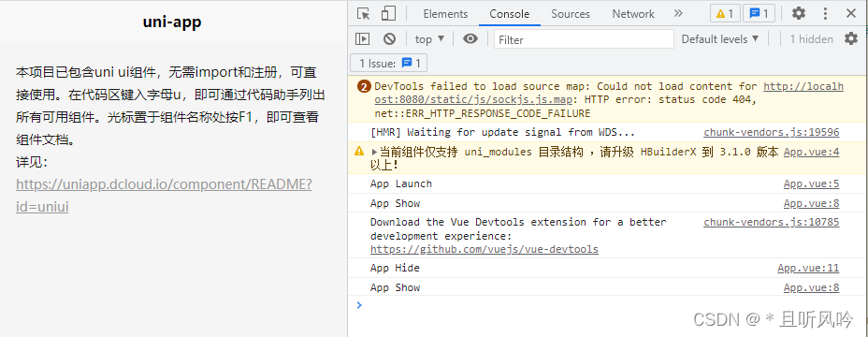Show more tabs with the chevron
Screen dimensions: 868x337
coord(678,13)
